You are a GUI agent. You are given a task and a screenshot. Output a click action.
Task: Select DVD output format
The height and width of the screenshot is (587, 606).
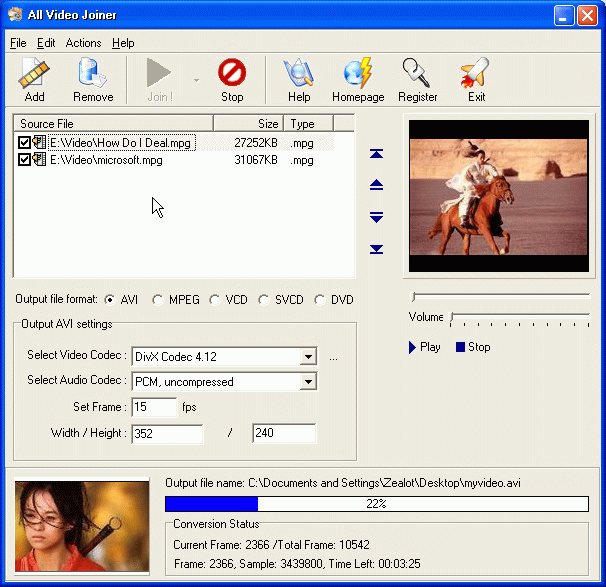click(x=320, y=300)
